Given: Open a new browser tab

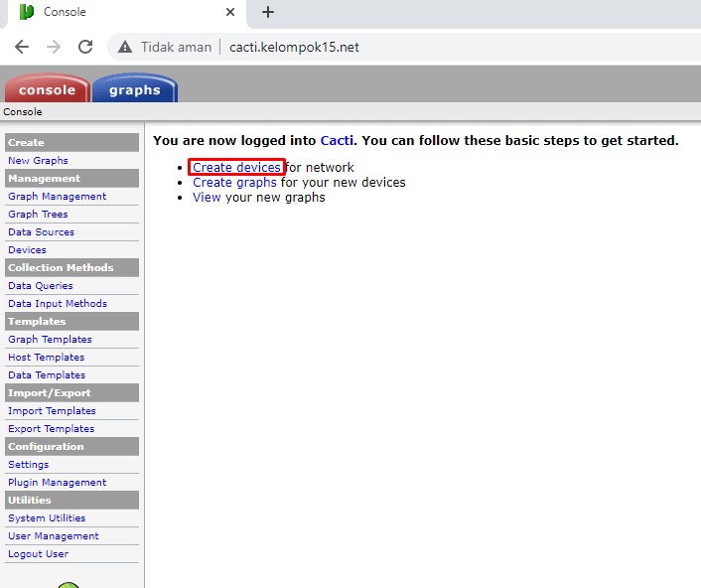Looking at the screenshot, I should [x=268, y=12].
